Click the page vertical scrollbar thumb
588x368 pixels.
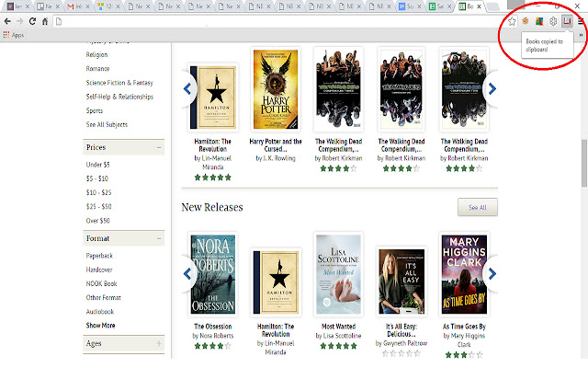(x=584, y=163)
